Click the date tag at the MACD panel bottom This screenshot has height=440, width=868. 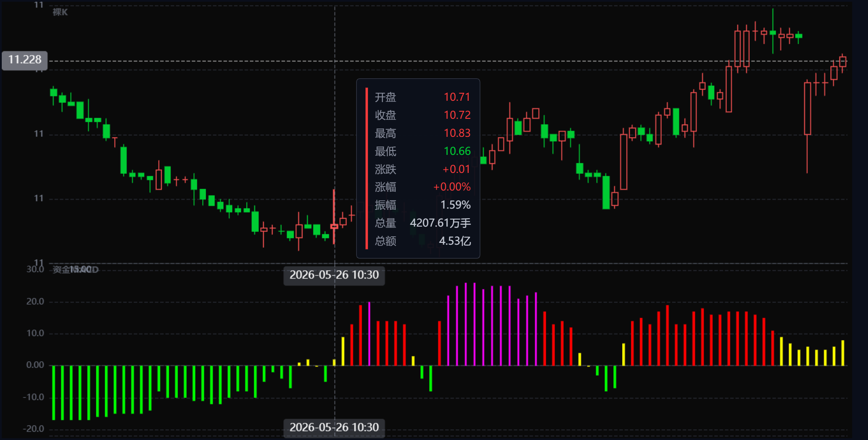(334, 428)
